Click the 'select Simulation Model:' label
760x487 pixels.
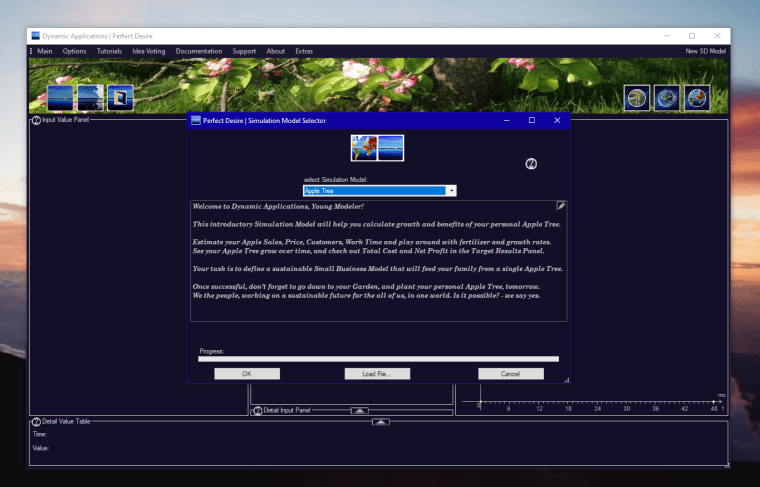(x=335, y=180)
